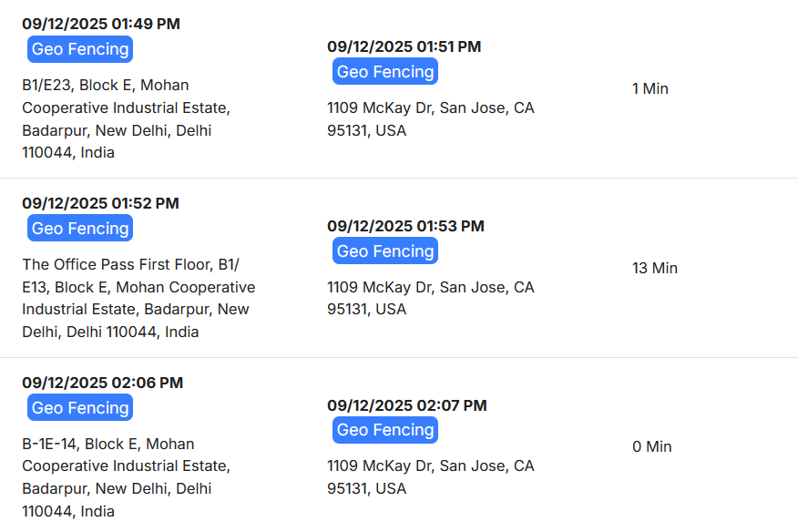Click the 09/12/2025 01:49 PM timestamp
This screenshot has height=532, width=798.
pos(101,24)
